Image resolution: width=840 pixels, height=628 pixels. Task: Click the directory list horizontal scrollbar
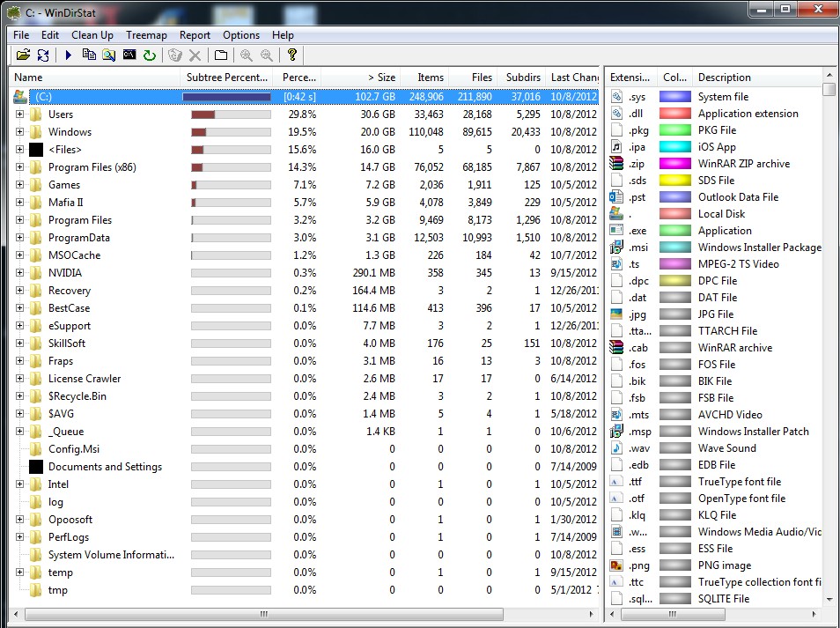click(x=264, y=614)
